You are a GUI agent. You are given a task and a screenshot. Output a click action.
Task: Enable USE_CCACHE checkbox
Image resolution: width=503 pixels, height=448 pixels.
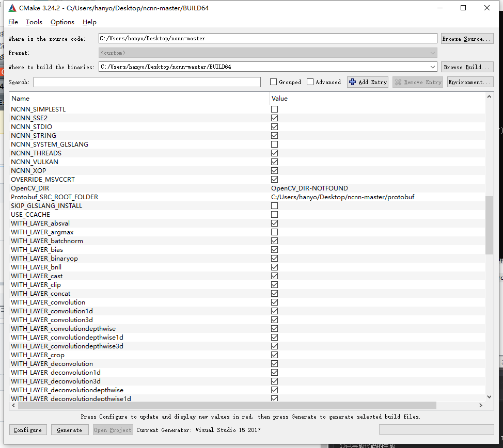pos(274,215)
